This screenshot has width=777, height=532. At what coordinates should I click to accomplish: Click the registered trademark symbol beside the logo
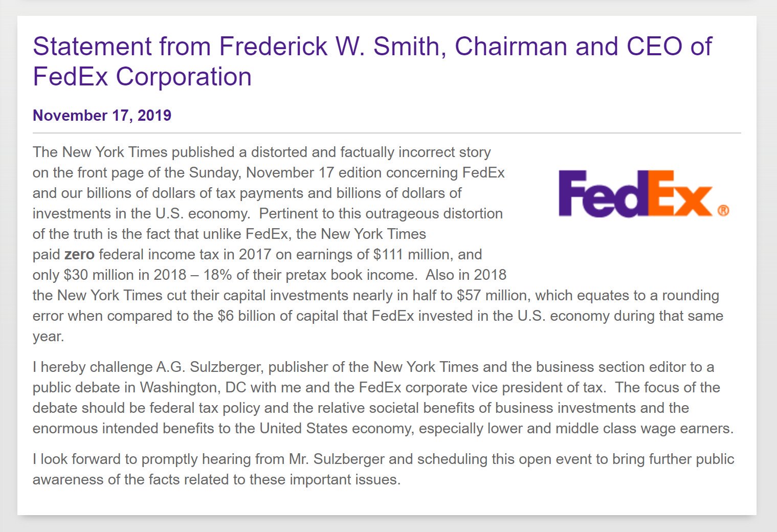coord(723,210)
